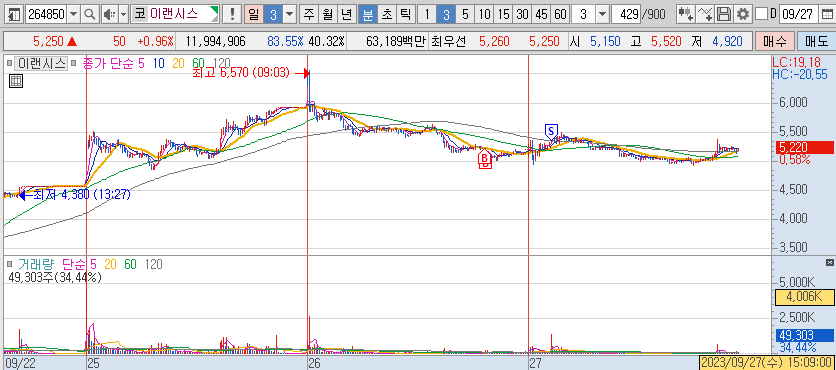This screenshot has height=370, width=836.
Task: Open interval value 3 dropdown arrow
Action: [x=602, y=14]
